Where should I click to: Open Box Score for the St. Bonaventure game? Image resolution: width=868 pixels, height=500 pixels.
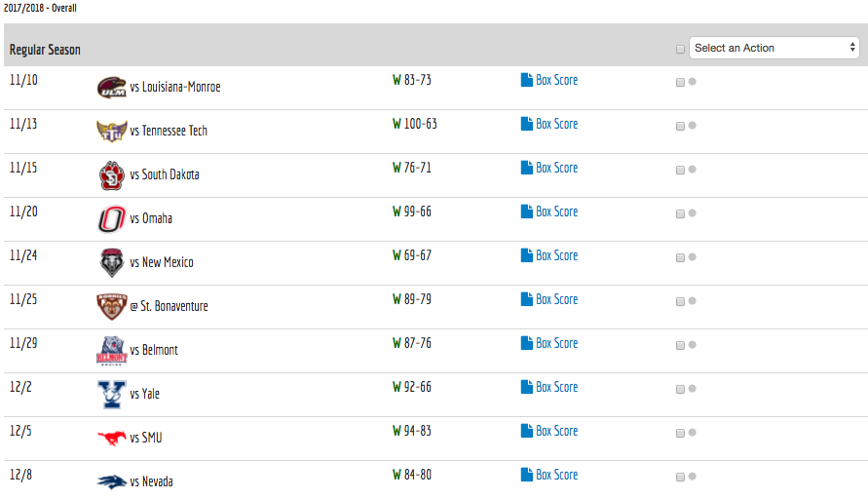pos(556,299)
